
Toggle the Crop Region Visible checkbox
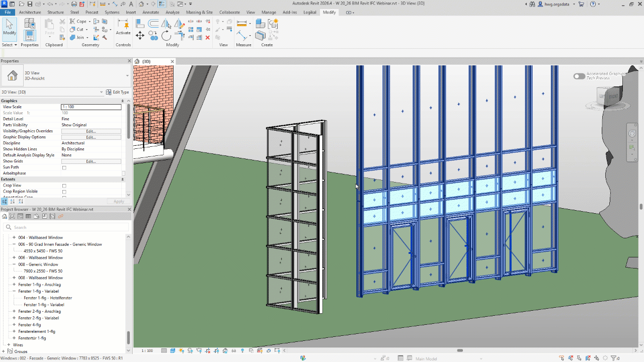tap(64, 192)
